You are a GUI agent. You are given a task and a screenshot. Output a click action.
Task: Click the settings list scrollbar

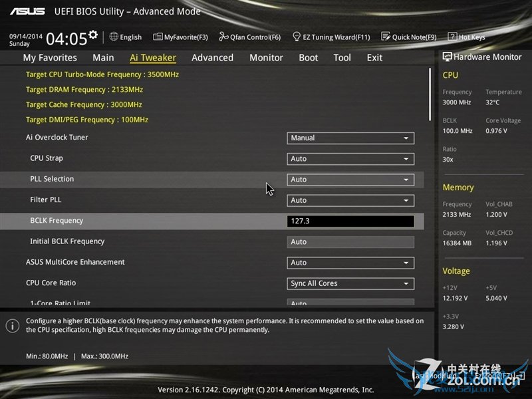(x=430, y=94)
